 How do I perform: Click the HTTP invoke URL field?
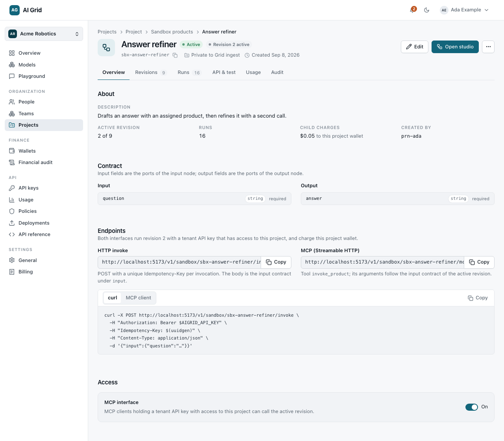point(180,262)
